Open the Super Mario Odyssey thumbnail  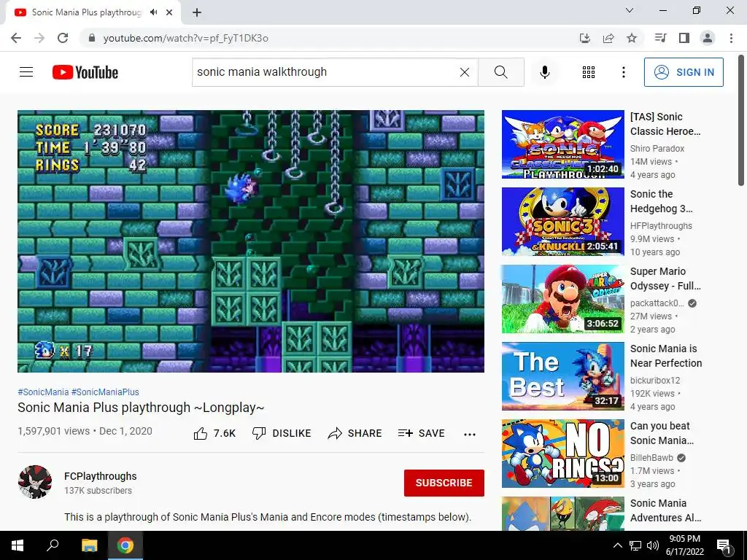tap(562, 299)
